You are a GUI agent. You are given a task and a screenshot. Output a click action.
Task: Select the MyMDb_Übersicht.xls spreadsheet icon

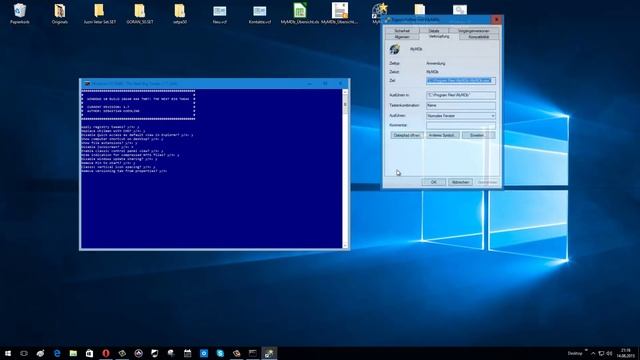(x=300, y=13)
